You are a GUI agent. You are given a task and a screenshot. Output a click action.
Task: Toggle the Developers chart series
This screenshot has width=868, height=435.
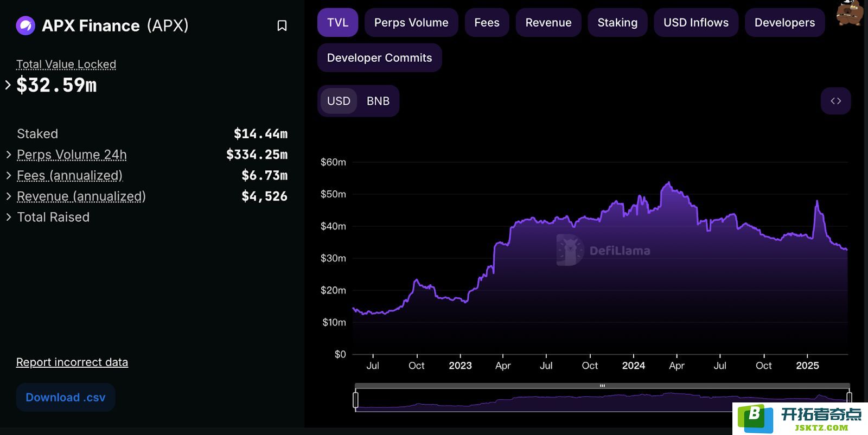point(784,22)
